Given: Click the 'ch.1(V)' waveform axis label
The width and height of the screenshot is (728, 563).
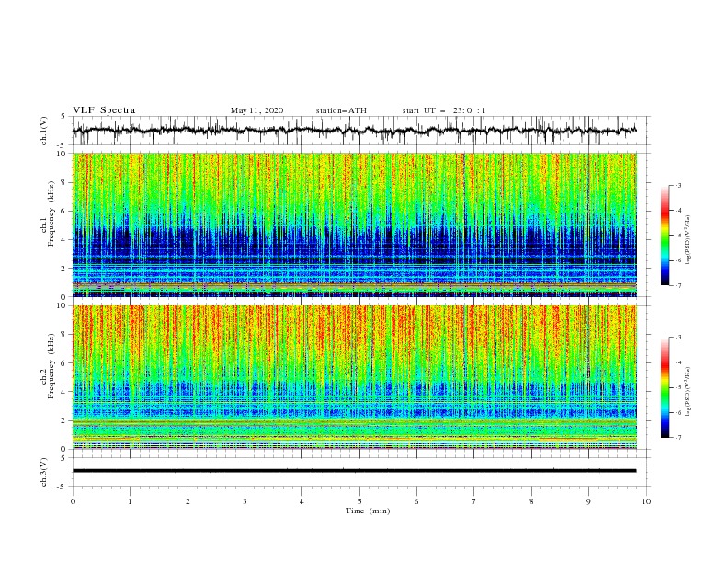Looking at the screenshot, I should (x=44, y=131).
